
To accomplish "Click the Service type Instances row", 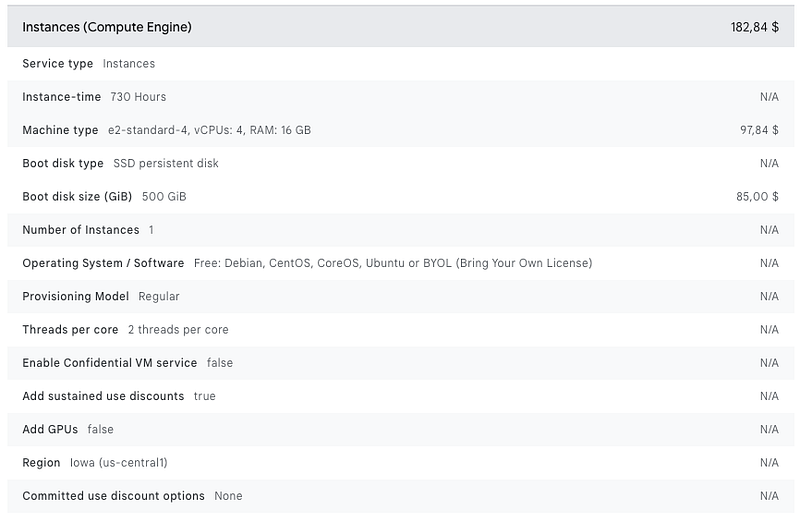I will click(x=401, y=64).
